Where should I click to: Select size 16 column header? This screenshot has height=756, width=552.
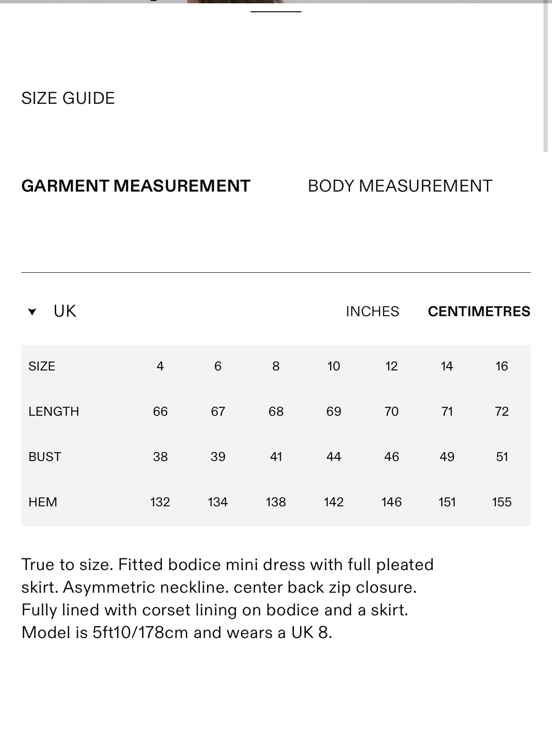click(502, 366)
